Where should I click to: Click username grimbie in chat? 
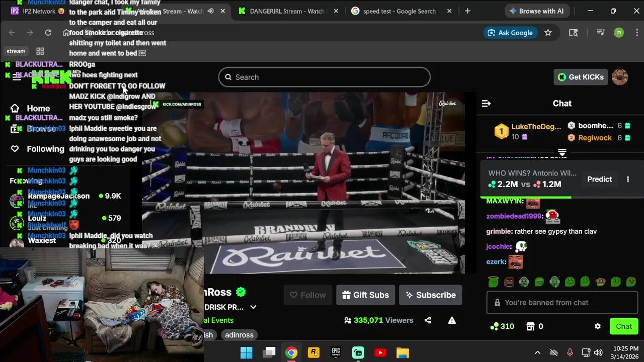[x=499, y=231]
